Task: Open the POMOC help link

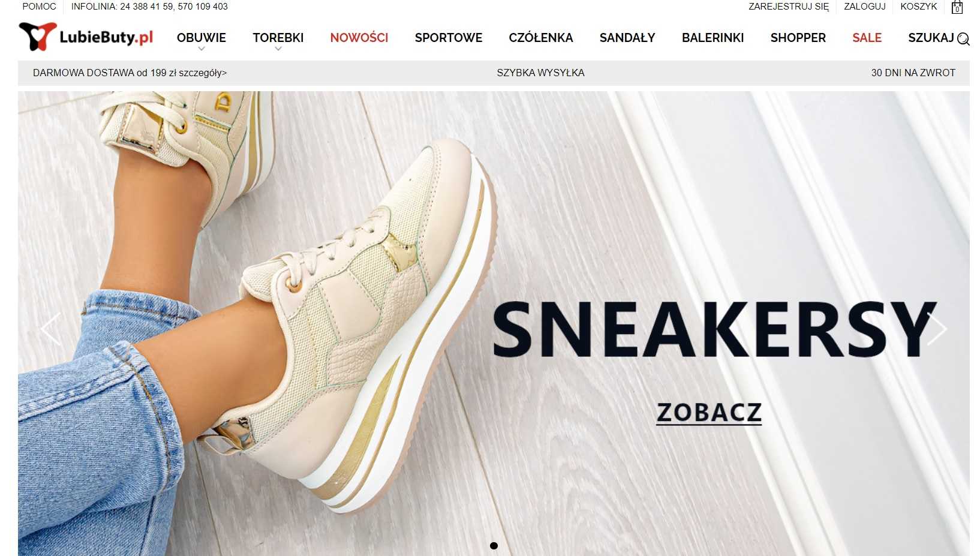Action: pos(40,7)
